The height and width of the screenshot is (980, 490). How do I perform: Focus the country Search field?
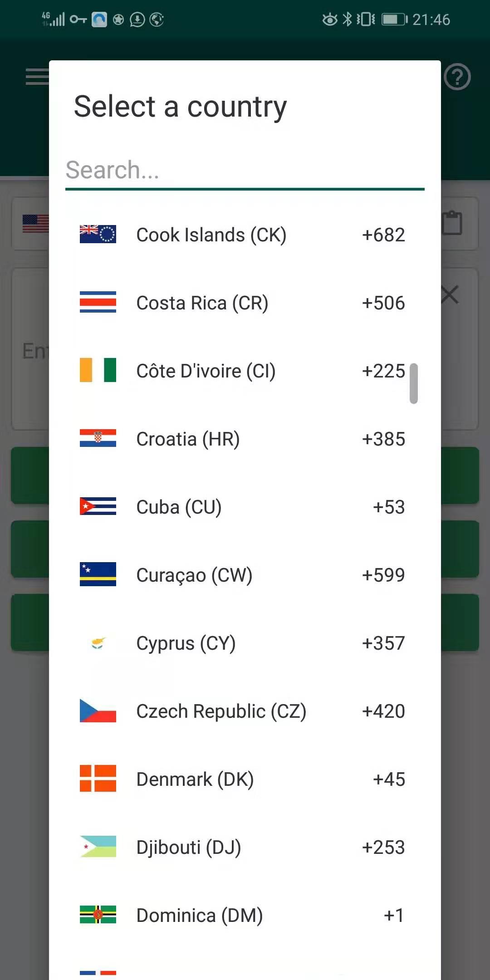pos(245,171)
